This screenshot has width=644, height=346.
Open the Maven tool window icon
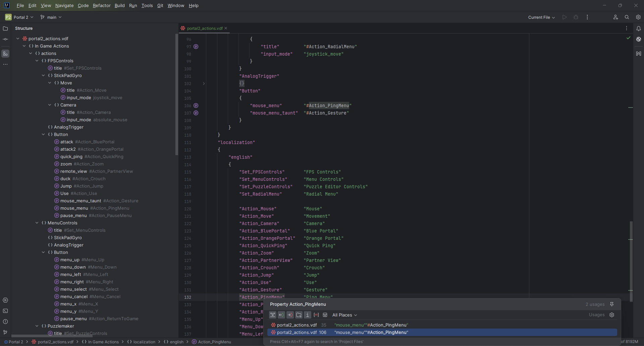[x=639, y=54]
